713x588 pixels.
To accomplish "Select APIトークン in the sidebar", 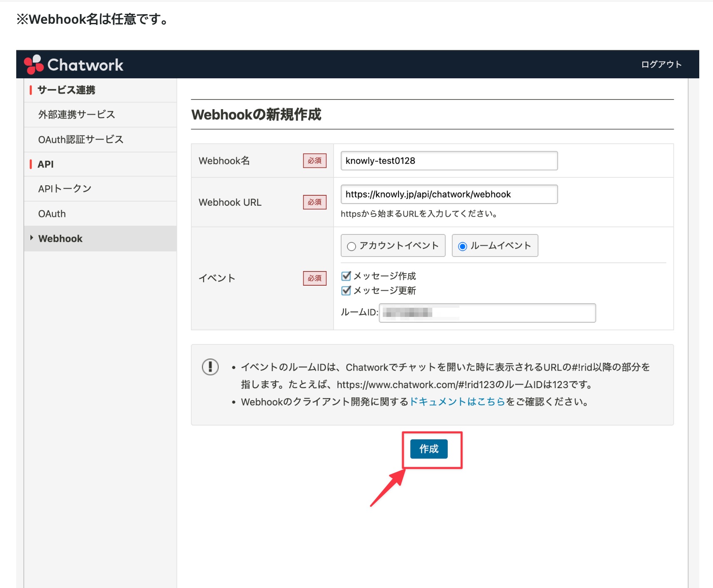I will (65, 188).
